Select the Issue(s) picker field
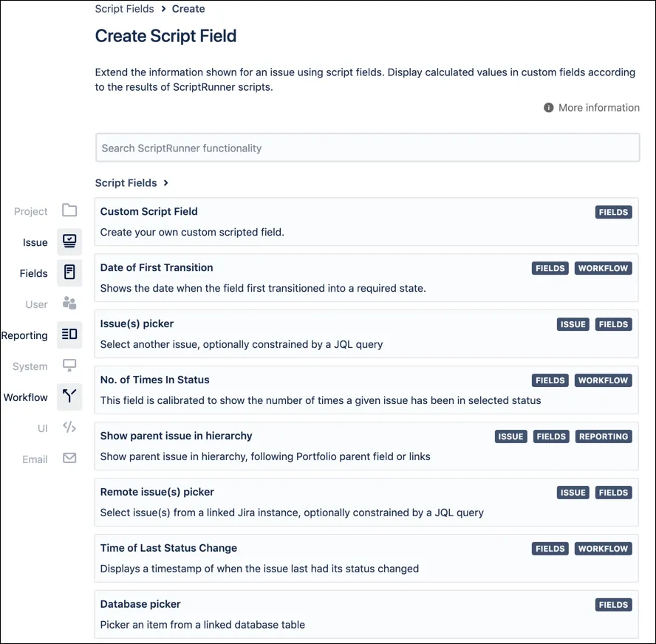The width and height of the screenshot is (656, 644). tap(366, 334)
